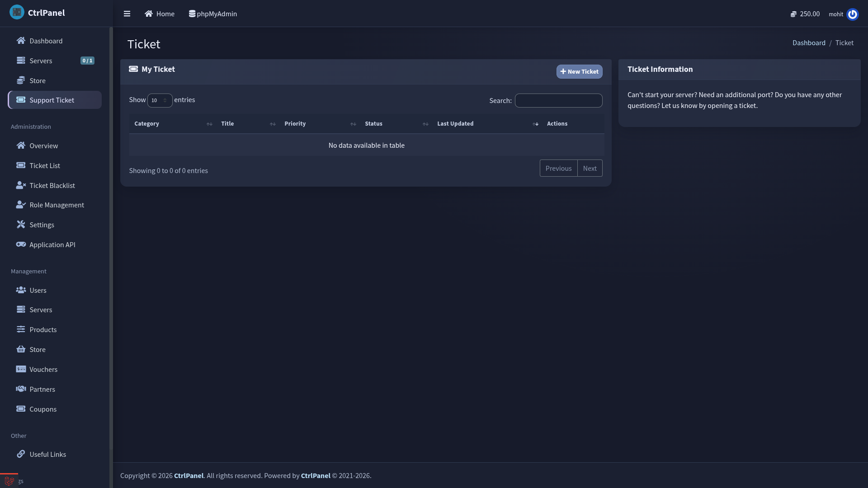Focus the ticket Search input field
The height and width of the screenshot is (488, 868).
click(x=558, y=100)
